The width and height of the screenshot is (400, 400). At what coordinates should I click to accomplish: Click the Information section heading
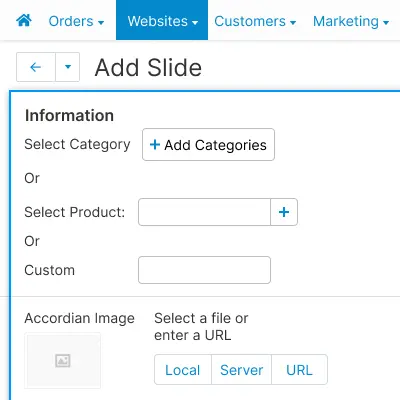pos(69,115)
